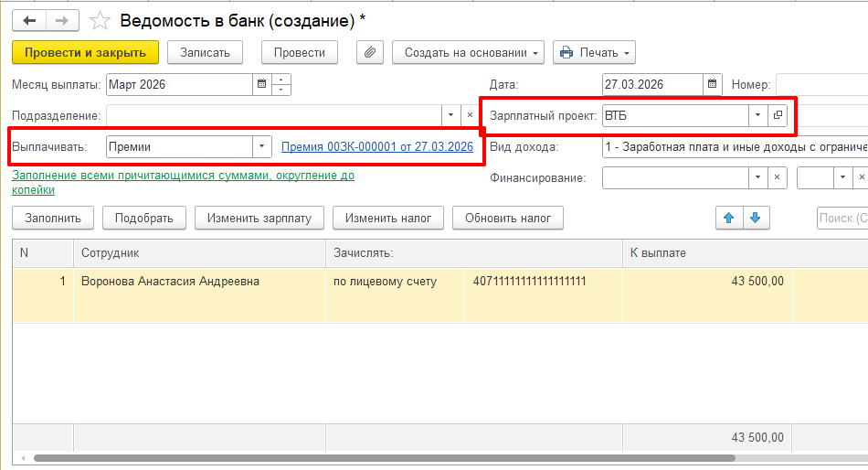Click the back navigation arrow
This screenshot has width=868, height=470.
(x=29, y=19)
